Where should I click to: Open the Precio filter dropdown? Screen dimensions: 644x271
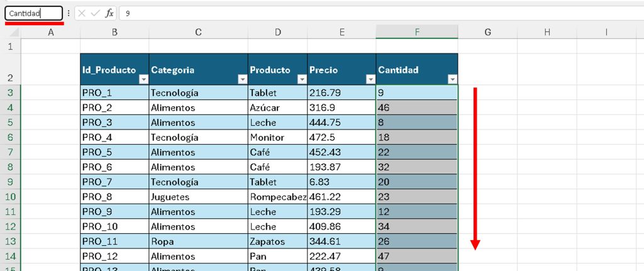click(x=370, y=79)
